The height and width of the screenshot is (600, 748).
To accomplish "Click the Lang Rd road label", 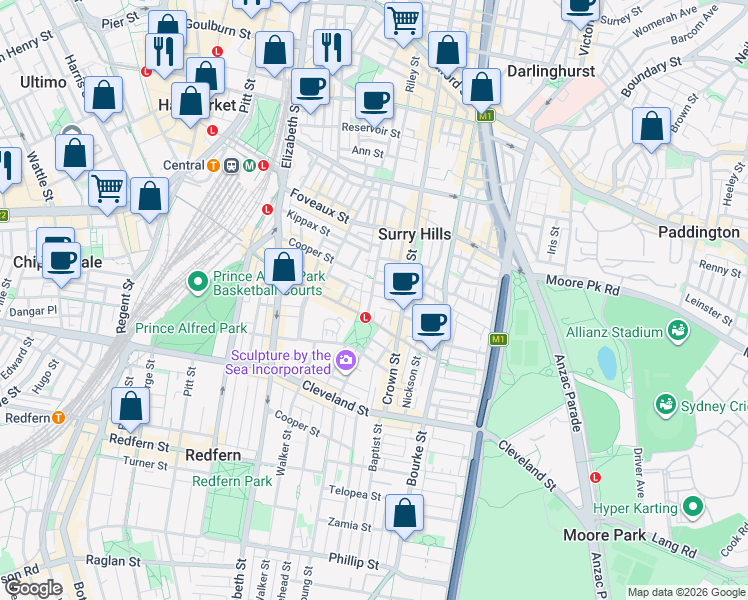I will [x=674, y=546].
